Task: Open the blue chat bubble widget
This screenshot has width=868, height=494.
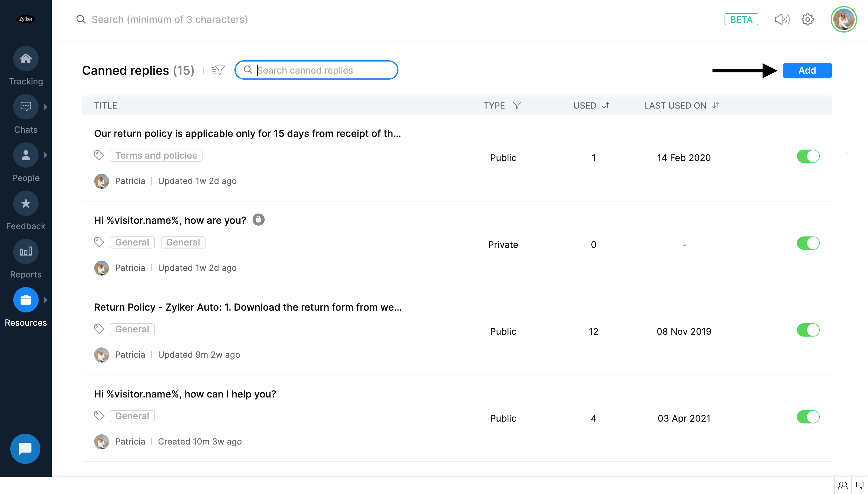Action: coord(25,448)
